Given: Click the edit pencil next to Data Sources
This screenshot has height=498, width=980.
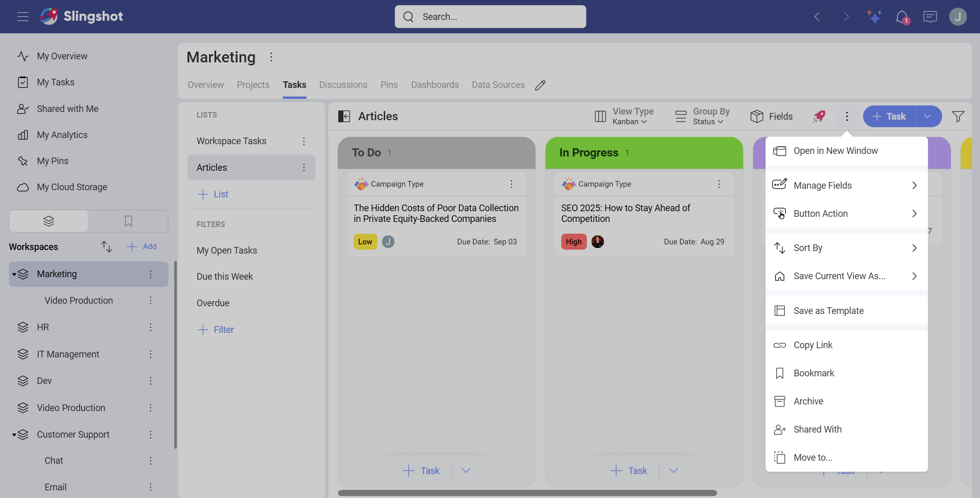Looking at the screenshot, I should [x=541, y=85].
